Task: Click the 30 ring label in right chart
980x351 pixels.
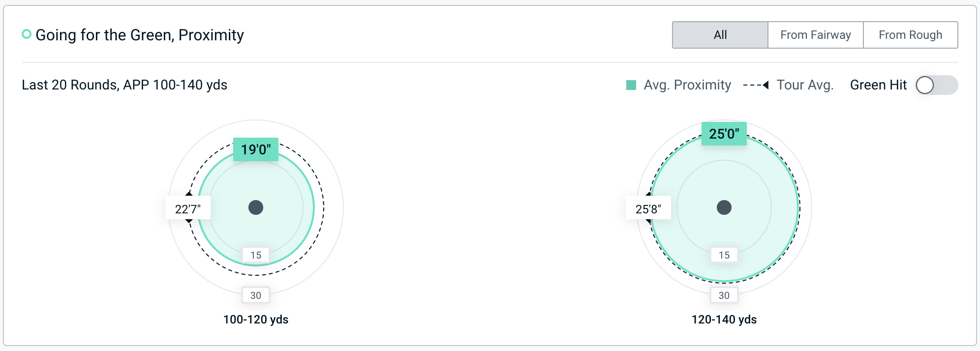Action: tap(724, 295)
